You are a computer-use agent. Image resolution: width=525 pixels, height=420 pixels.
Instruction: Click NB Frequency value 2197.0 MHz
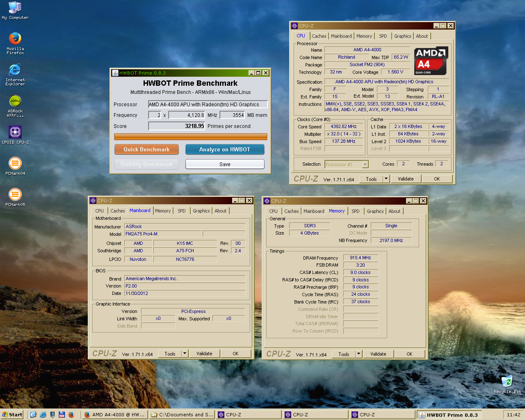click(391, 240)
